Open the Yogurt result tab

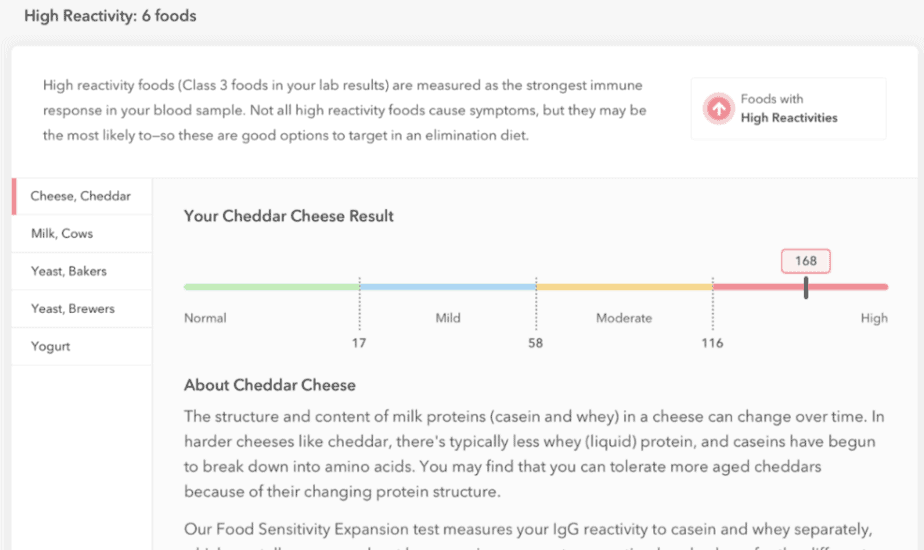[x=81, y=347]
